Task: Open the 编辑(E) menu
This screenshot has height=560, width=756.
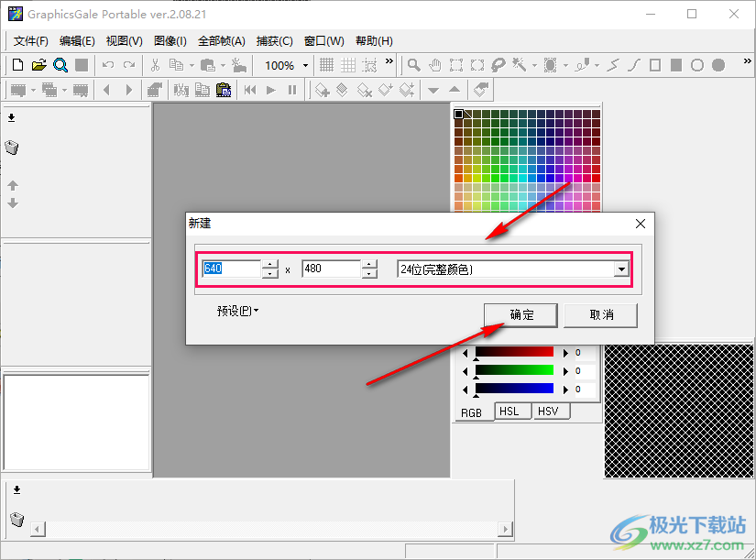Action: pyautogui.click(x=77, y=41)
